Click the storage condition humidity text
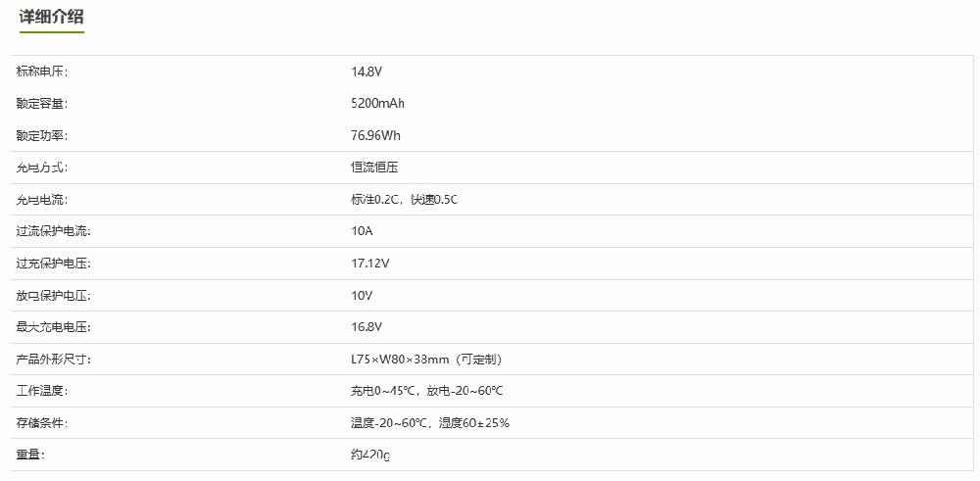Screen dimensions: 980x481 (474, 423)
